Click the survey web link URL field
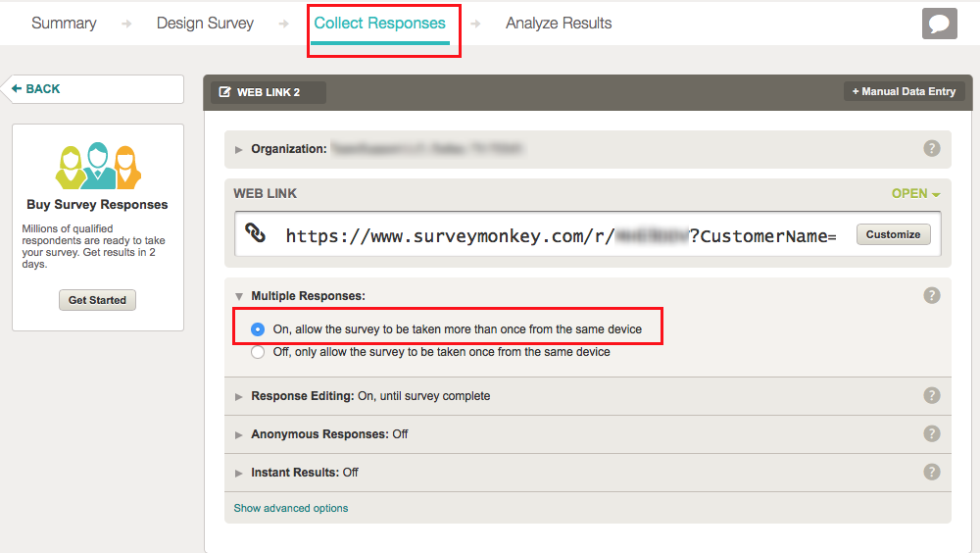 (x=561, y=235)
